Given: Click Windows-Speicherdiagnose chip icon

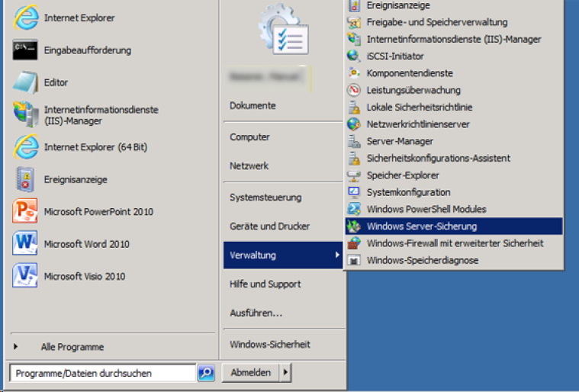Looking at the screenshot, I should (x=354, y=260).
